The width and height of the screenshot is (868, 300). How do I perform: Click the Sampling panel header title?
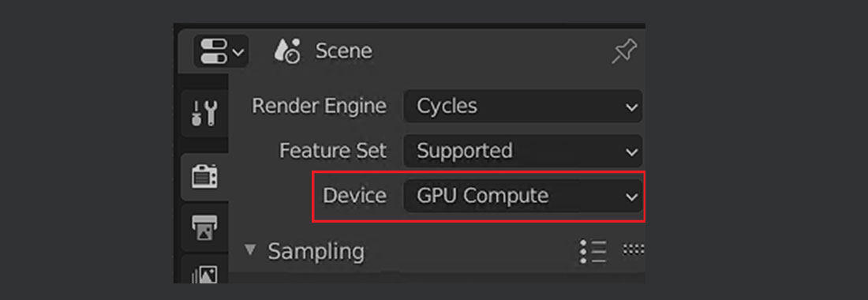tap(316, 252)
